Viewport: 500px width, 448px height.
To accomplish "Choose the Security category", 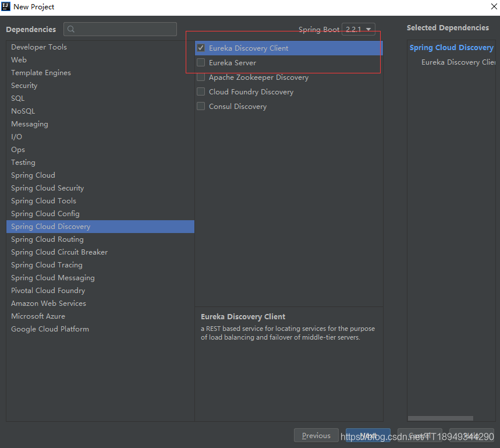I will [x=100, y=86].
